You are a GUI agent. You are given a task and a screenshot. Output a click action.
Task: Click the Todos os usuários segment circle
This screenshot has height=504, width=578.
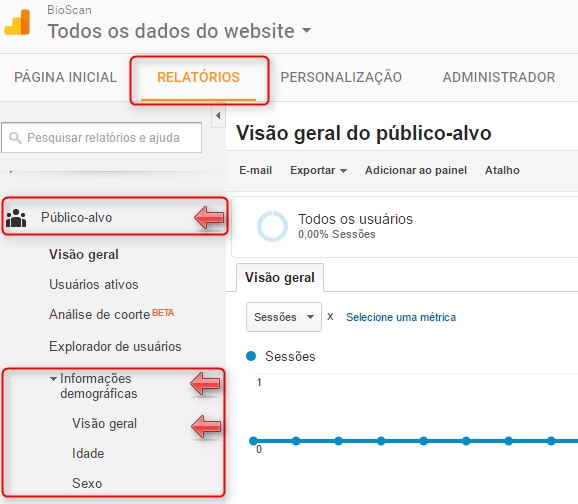(x=272, y=226)
